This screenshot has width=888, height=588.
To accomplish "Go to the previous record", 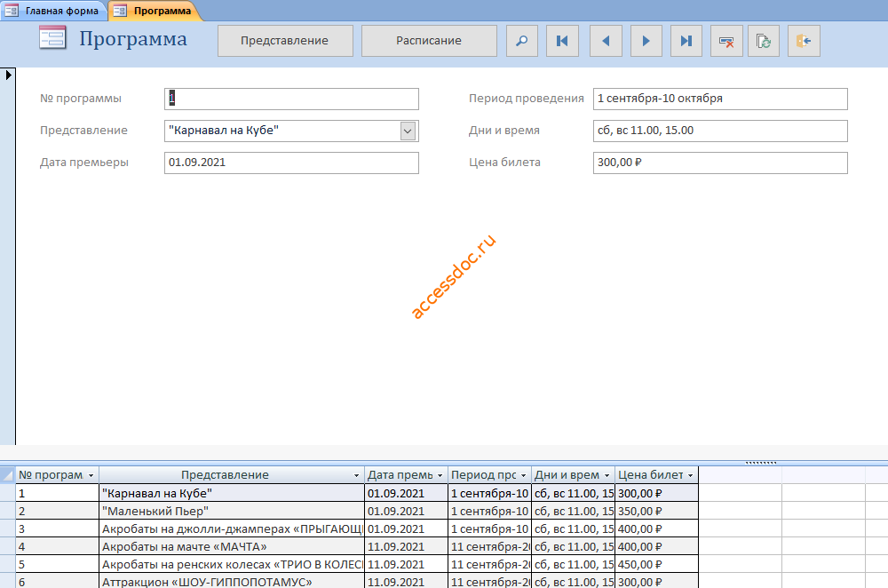I will pyautogui.click(x=606, y=41).
